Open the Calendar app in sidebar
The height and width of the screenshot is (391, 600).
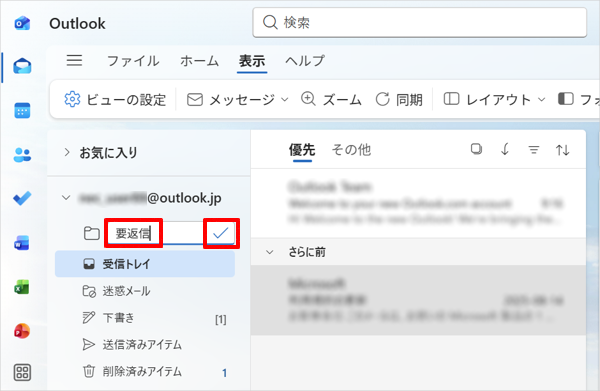coord(22,111)
